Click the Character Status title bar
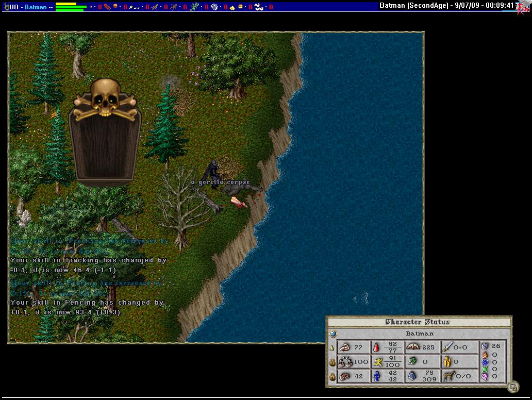Screen dimensions: 532x400 pos(418,322)
